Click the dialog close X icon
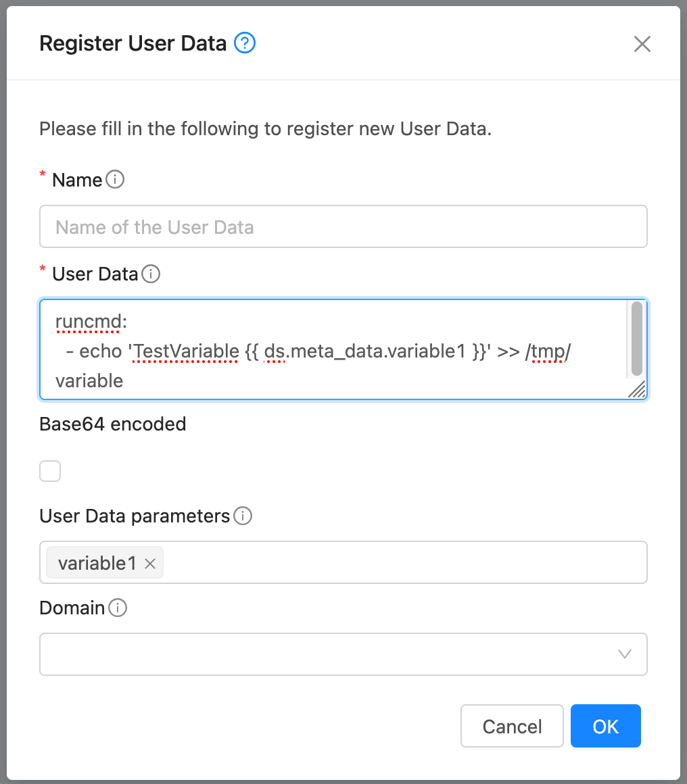This screenshot has width=687, height=784. [x=642, y=43]
